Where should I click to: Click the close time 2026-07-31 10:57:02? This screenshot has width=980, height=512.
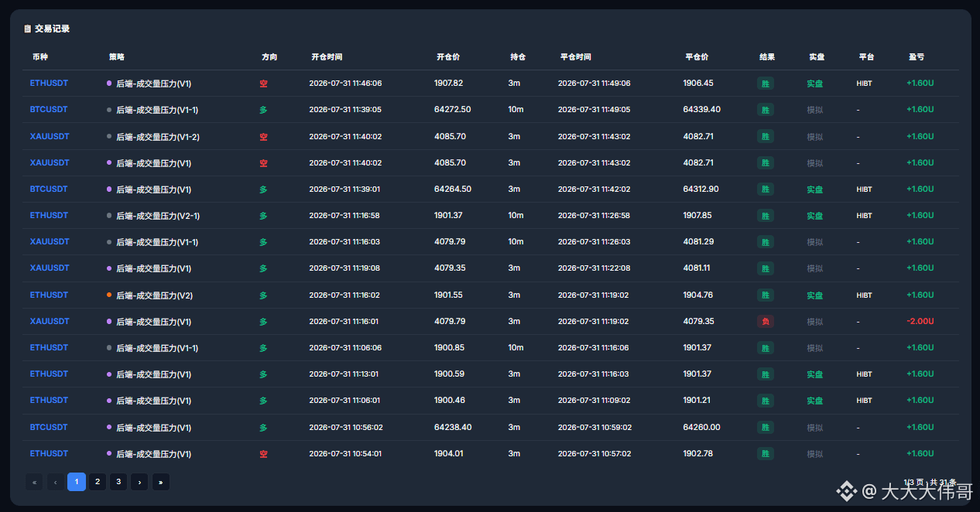[x=595, y=454]
